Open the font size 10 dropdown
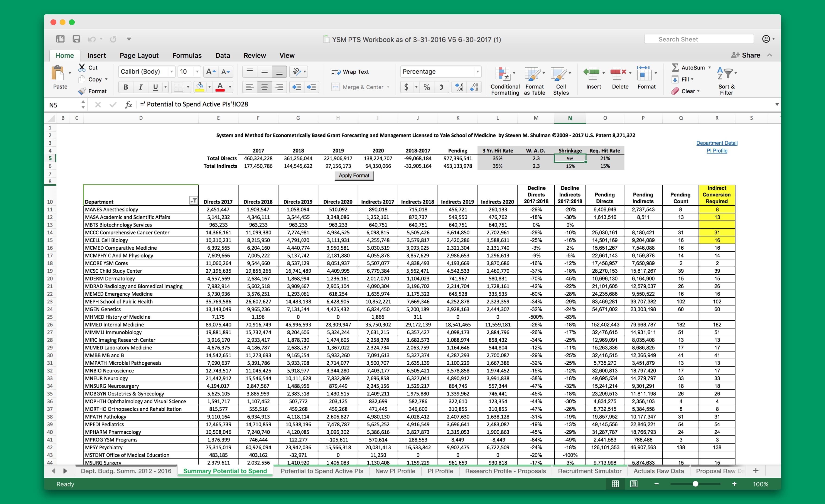This screenshot has height=504, width=825. [197, 72]
